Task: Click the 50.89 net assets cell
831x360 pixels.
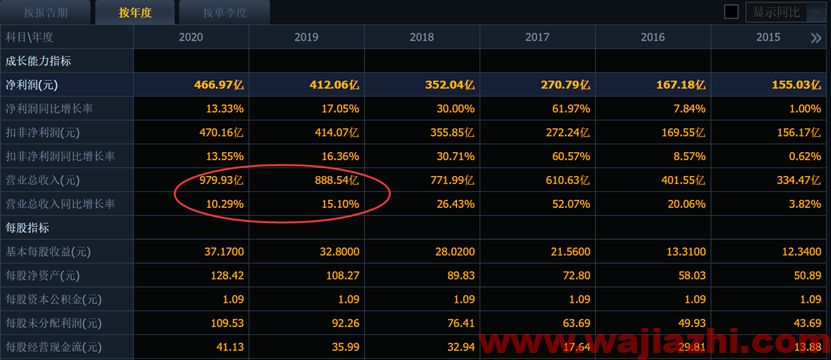Action: (x=768, y=276)
